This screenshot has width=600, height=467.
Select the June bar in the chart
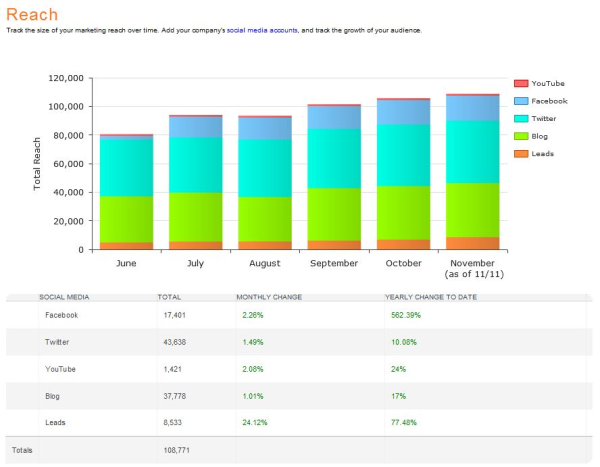tap(127, 190)
